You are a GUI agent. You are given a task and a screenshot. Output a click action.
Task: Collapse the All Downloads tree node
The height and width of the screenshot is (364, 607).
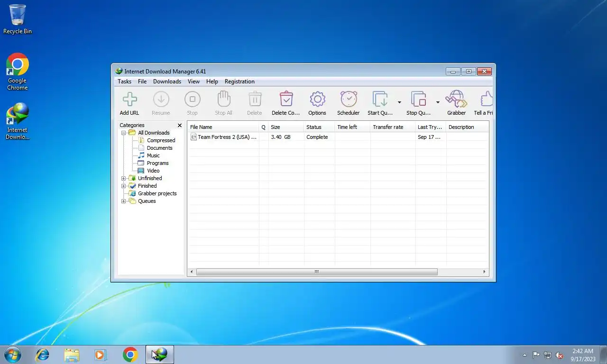(124, 133)
